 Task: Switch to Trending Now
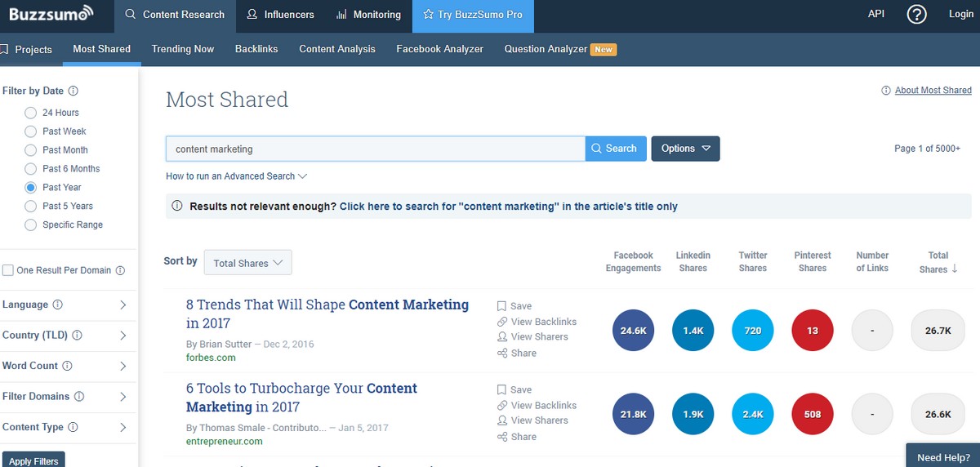click(183, 49)
